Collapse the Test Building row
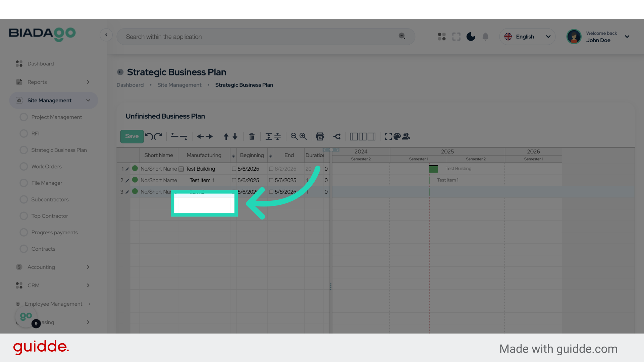Viewport: 644px width, 362px height. 181,169
